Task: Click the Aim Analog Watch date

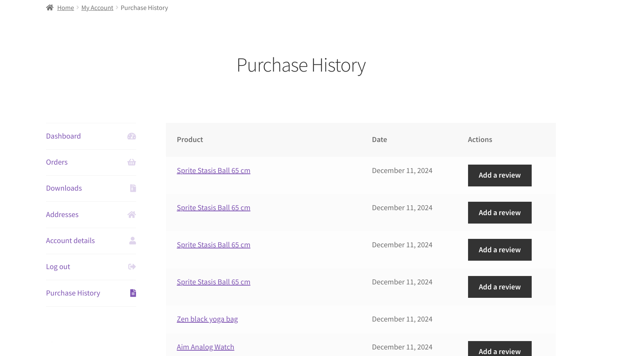Action: point(402,347)
